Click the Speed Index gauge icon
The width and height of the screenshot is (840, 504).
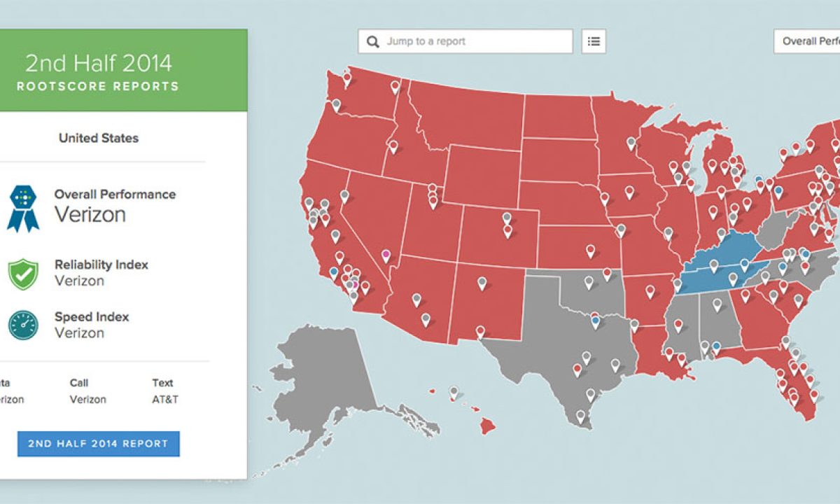point(23,325)
